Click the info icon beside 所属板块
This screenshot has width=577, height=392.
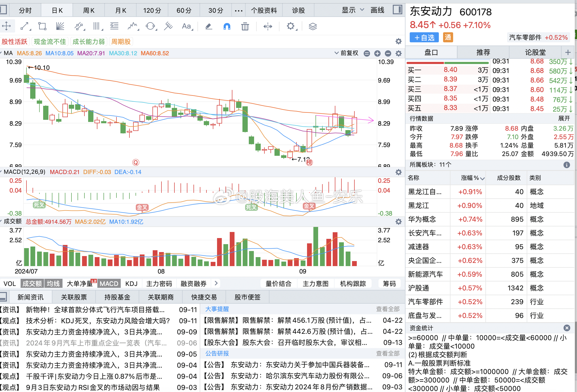coord(567,165)
